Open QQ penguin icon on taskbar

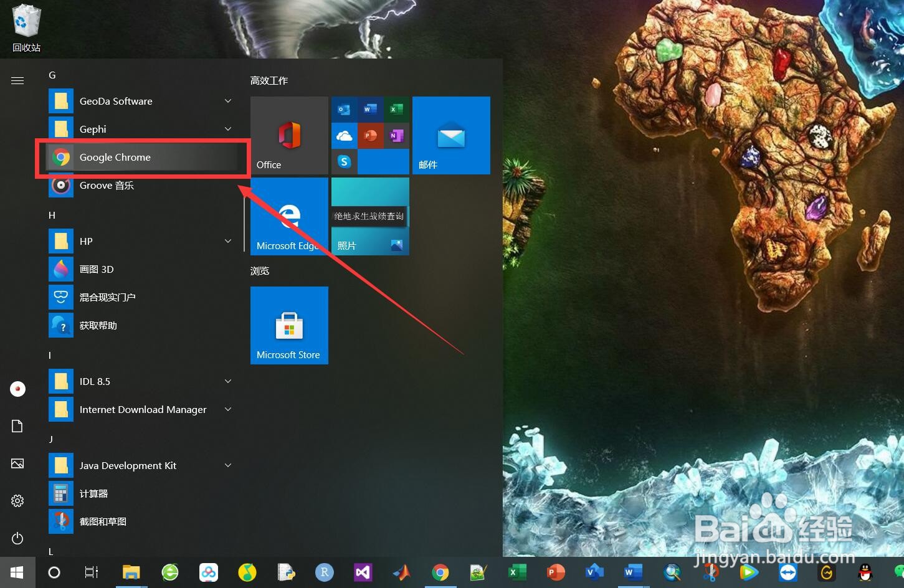865,572
